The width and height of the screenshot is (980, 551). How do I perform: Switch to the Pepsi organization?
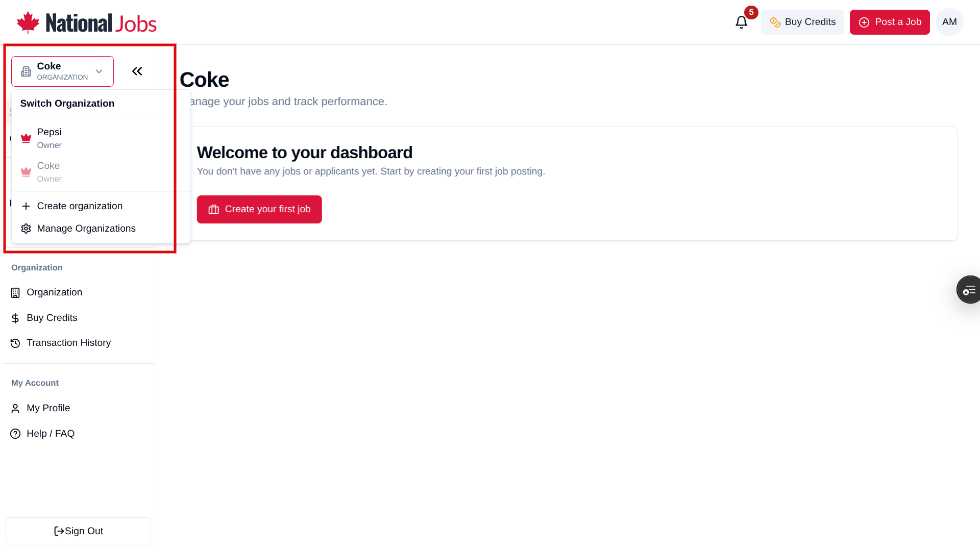coord(101,138)
